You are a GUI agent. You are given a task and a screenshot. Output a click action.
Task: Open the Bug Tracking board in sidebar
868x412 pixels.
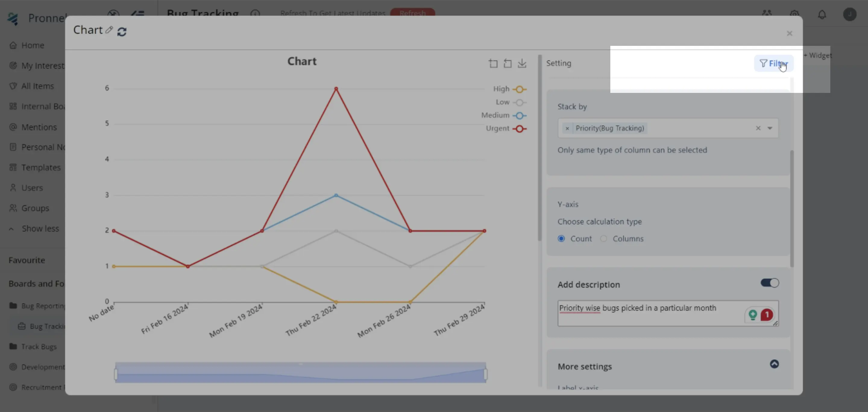coord(47,326)
